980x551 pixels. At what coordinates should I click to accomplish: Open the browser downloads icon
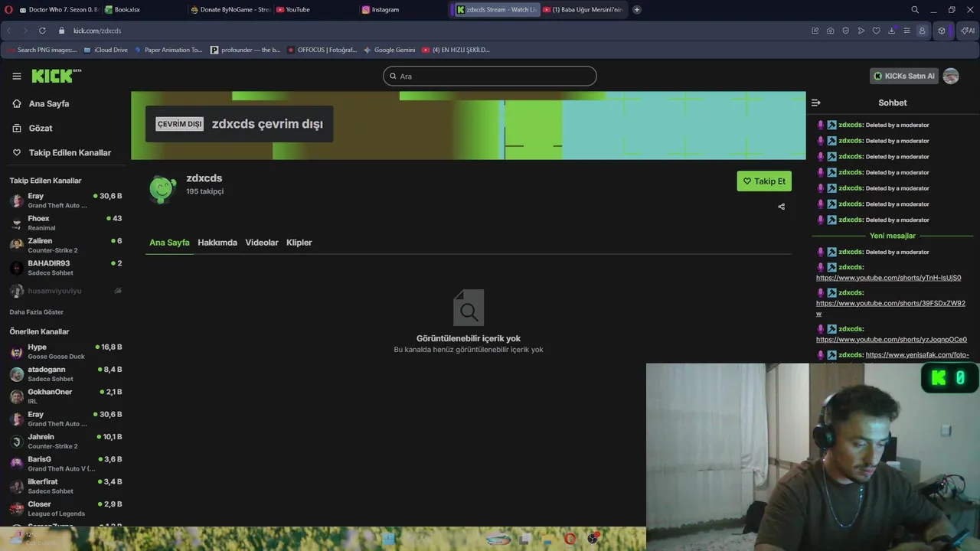click(x=892, y=31)
